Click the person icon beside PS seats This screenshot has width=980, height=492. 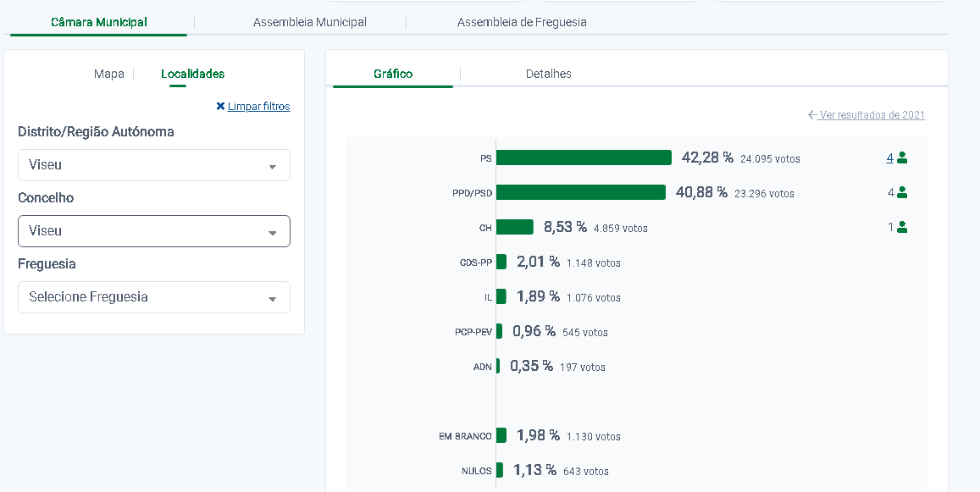point(902,158)
